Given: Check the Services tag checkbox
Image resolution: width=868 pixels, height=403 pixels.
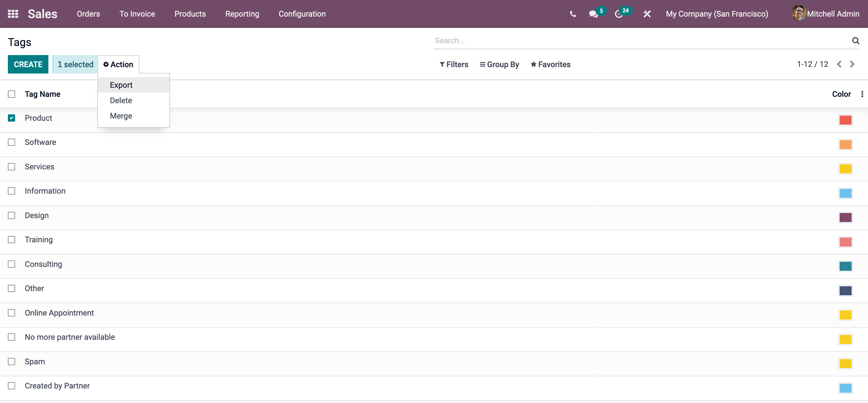Looking at the screenshot, I should [11, 167].
